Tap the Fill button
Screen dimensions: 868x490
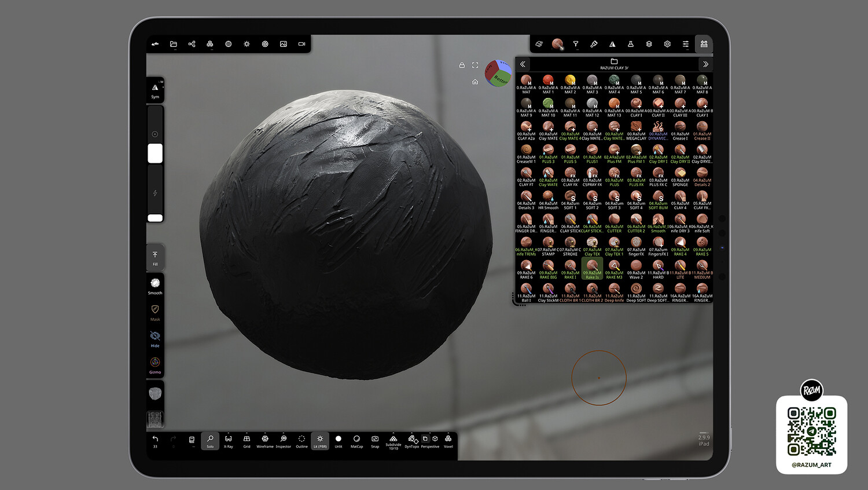click(155, 258)
